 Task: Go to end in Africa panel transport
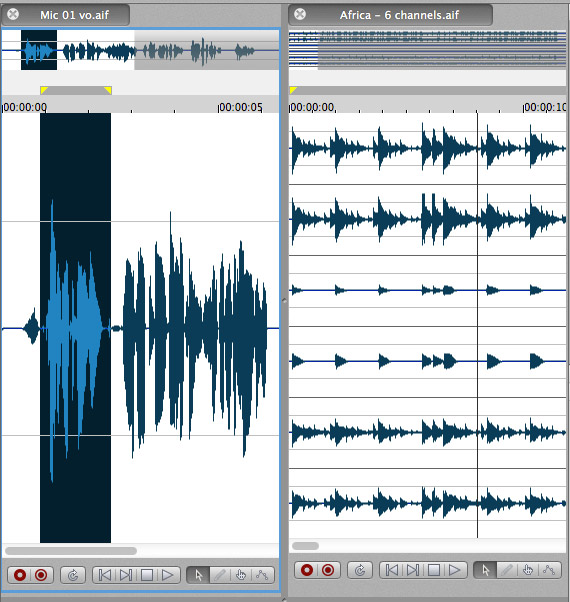[412, 570]
